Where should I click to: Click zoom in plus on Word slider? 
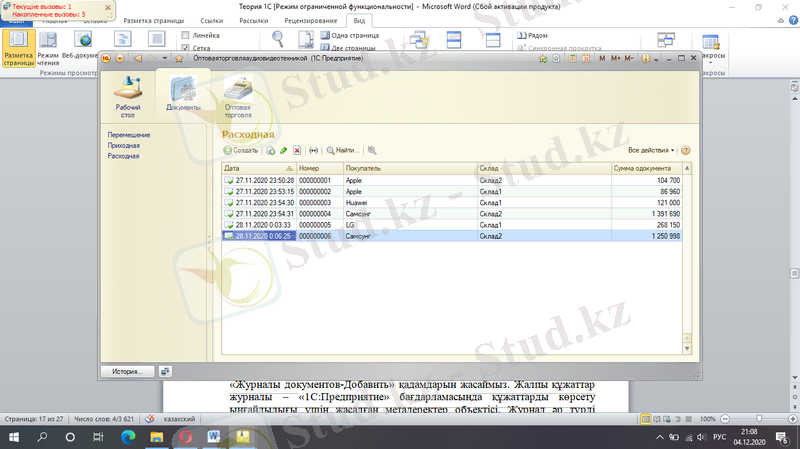point(792,419)
